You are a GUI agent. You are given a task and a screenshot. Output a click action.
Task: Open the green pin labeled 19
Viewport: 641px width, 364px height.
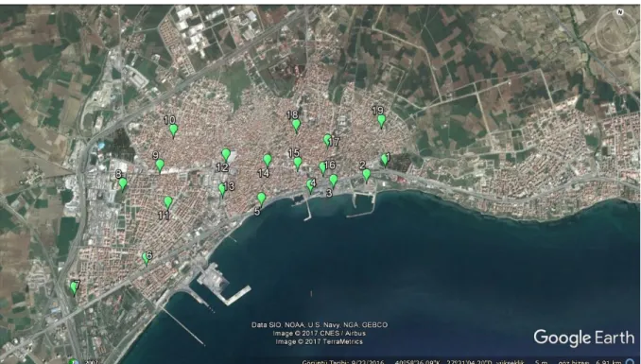381,121
